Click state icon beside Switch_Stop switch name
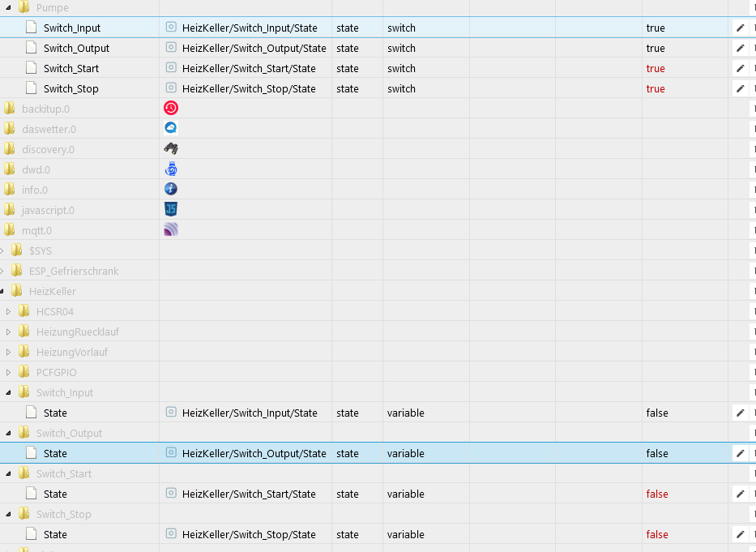This screenshot has height=552, width=756. coord(171,88)
